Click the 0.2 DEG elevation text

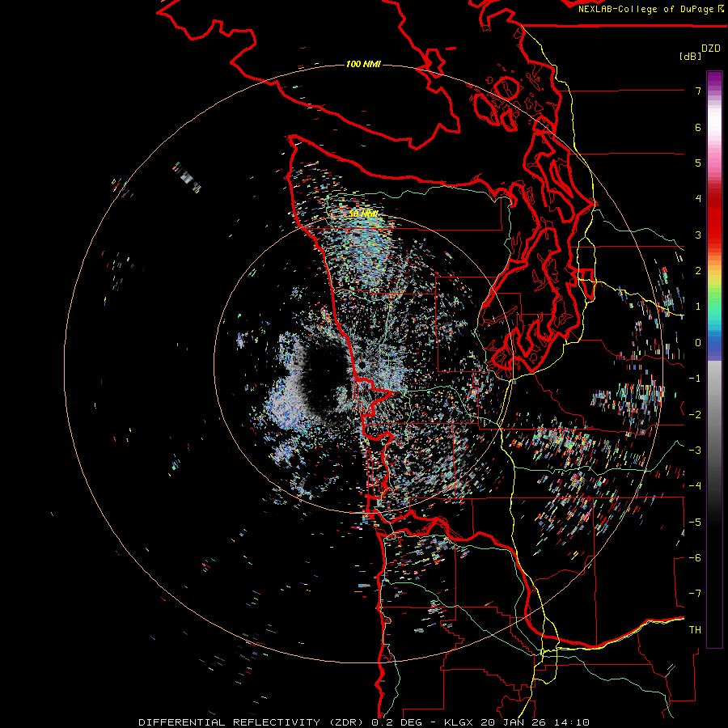396,722
